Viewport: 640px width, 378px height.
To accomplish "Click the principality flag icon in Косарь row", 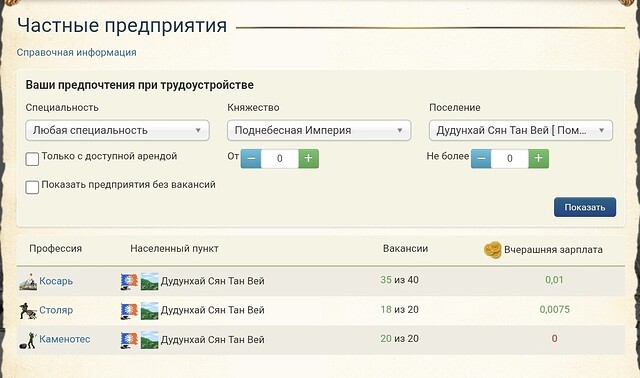I will [x=129, y=282].
